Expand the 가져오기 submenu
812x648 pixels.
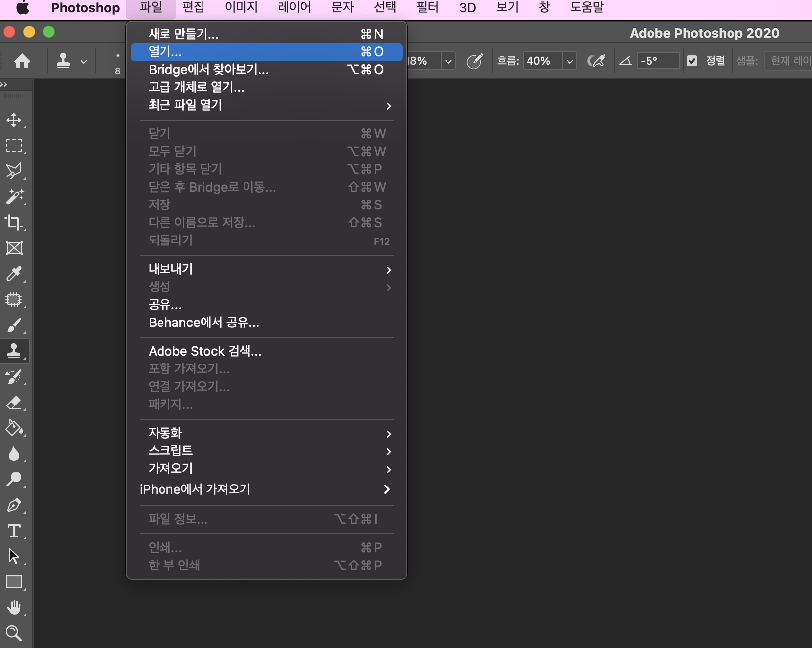[267, 469]
